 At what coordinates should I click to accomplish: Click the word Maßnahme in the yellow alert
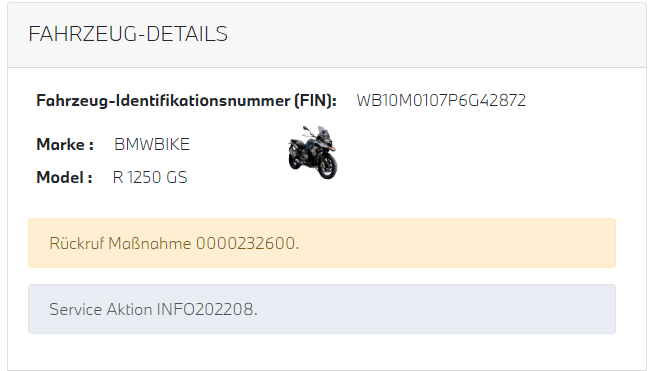[x=150, y=243]
